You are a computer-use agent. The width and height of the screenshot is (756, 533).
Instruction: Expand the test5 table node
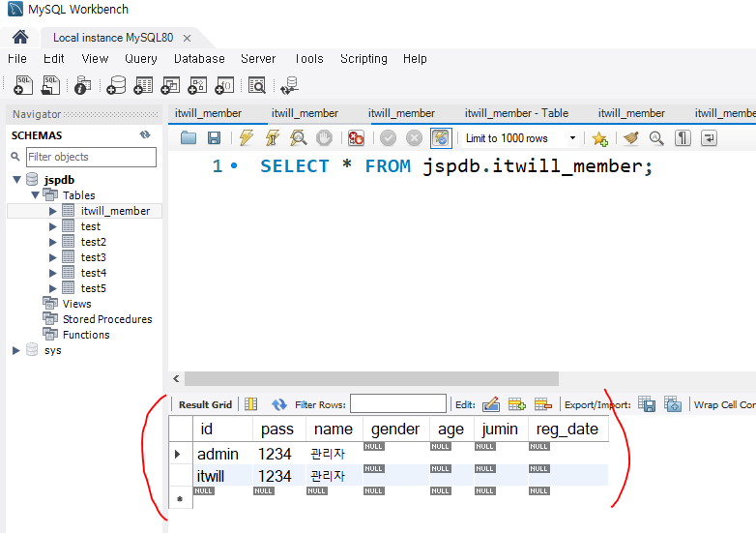tap(52, 288)
